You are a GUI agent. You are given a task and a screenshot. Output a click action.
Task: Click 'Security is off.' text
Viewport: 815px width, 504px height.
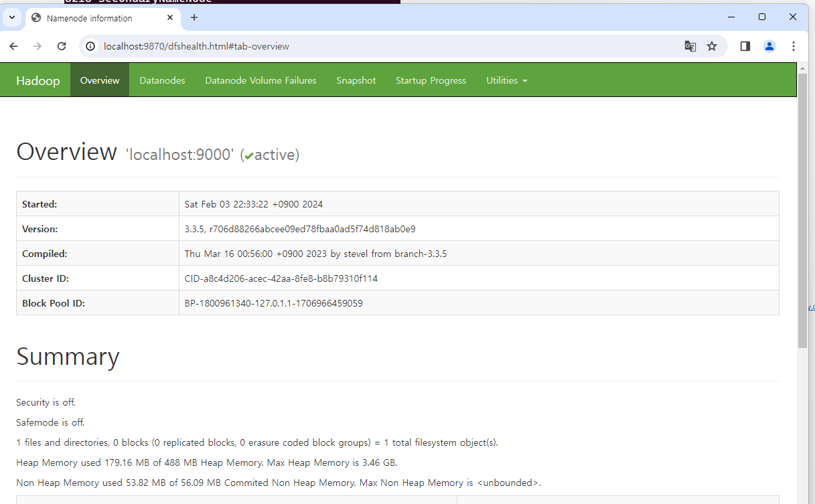coord(46,402)
